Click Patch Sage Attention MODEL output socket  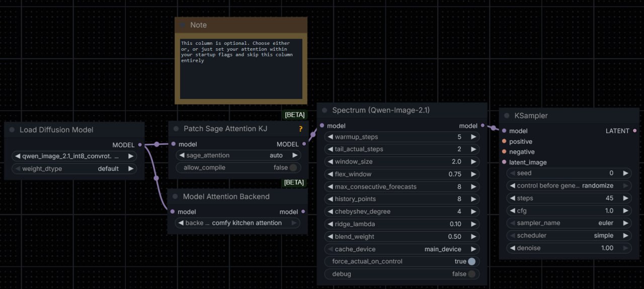point(304,144)
